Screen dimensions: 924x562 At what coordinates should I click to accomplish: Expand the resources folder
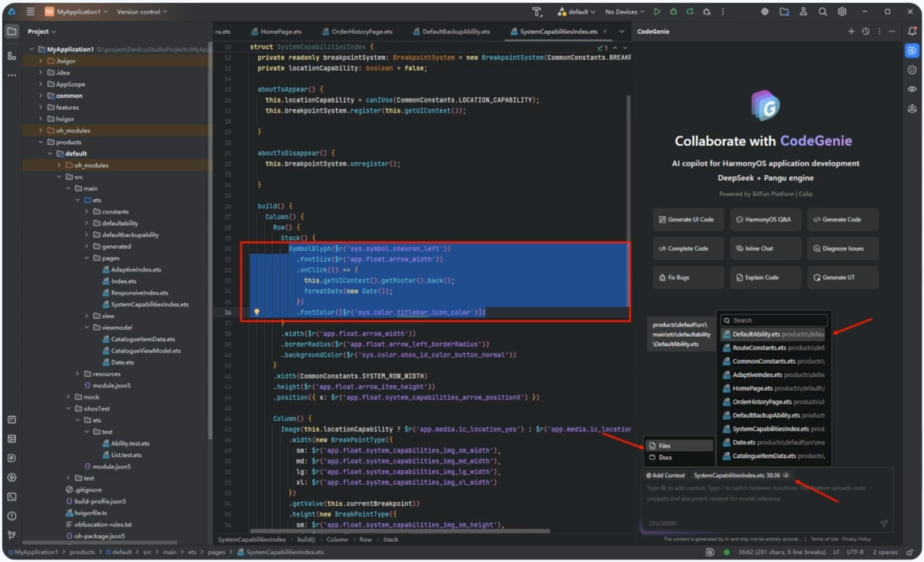78,374
